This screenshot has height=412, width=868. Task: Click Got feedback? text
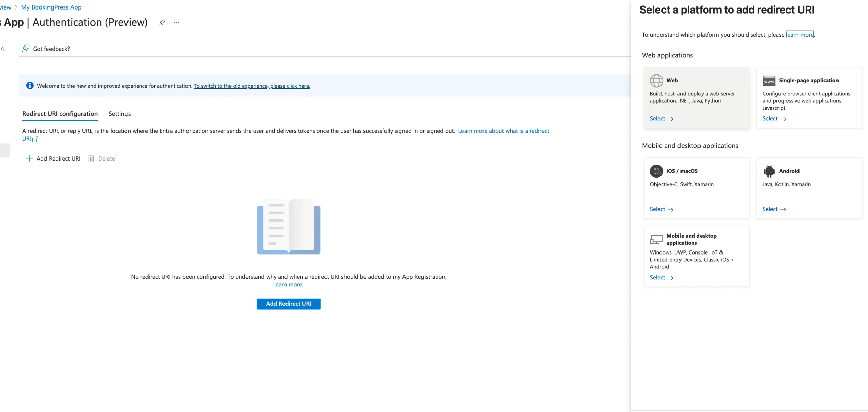pos(51,49)
